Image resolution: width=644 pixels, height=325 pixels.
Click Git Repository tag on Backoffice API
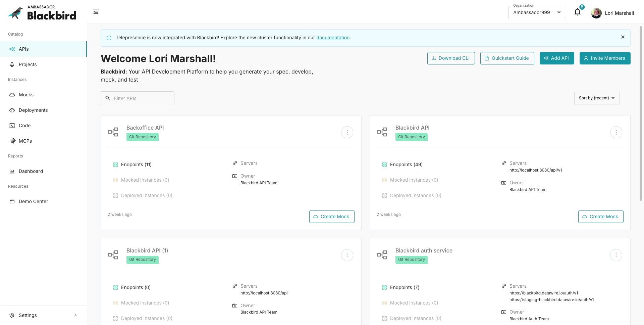point(143,137)
